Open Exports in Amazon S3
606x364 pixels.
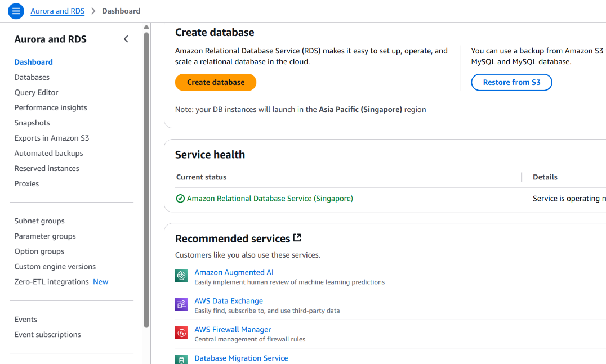pos(52,138)
